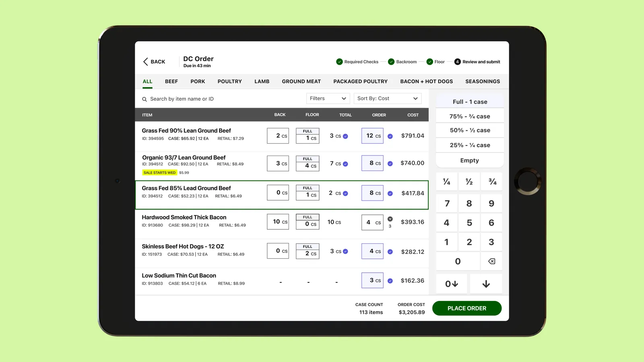
Task: Select 75% - ¾ case option
Action: [x=470, y=116]
